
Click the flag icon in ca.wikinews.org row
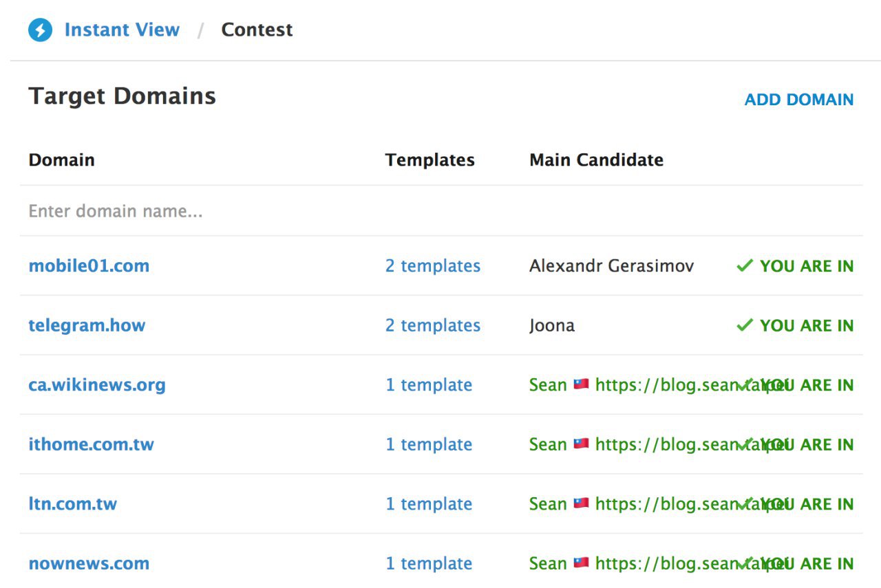581,384
